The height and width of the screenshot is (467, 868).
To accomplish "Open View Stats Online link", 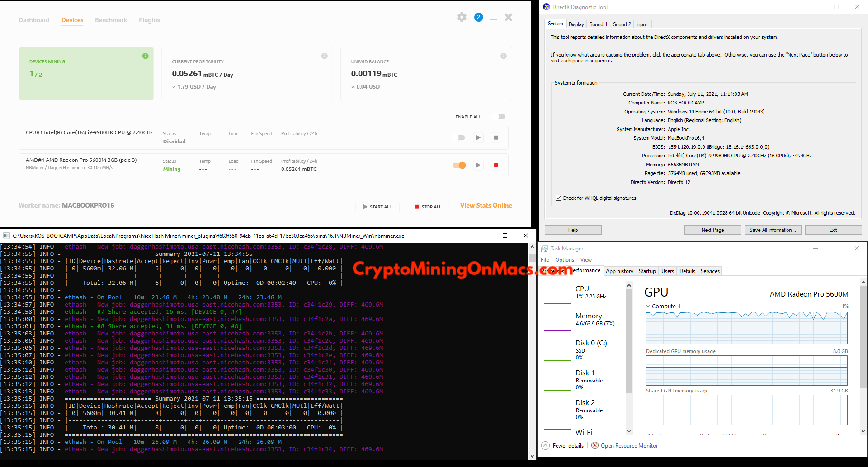I will point(486,205).
